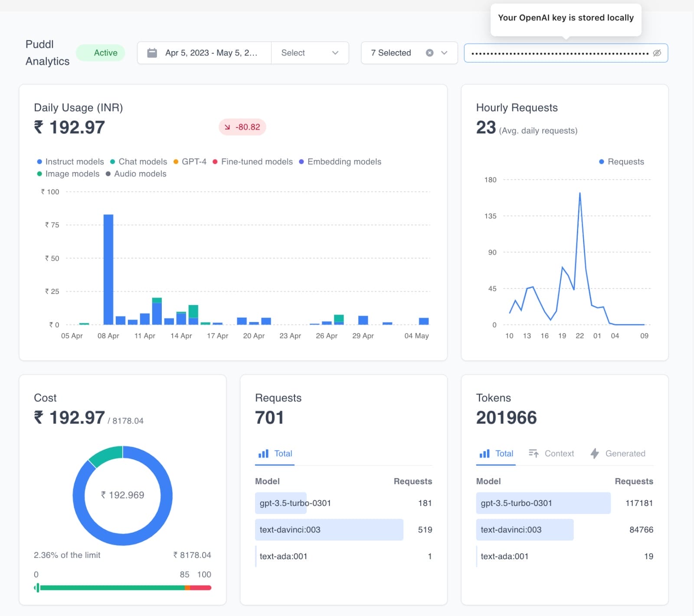Click the text-davinci:003 row in Requests
Viewport: 694px width, 616px height.
coord(344,530)
